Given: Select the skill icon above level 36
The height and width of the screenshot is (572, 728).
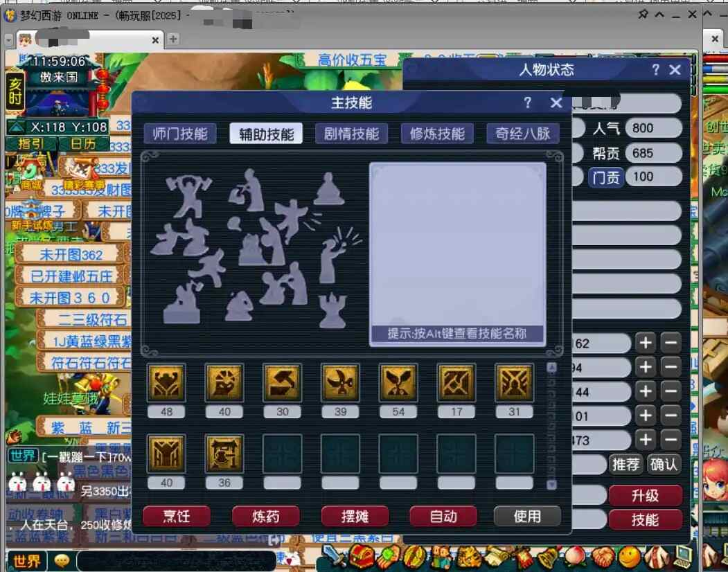Looking at the screenshot, I should [224, 454].
